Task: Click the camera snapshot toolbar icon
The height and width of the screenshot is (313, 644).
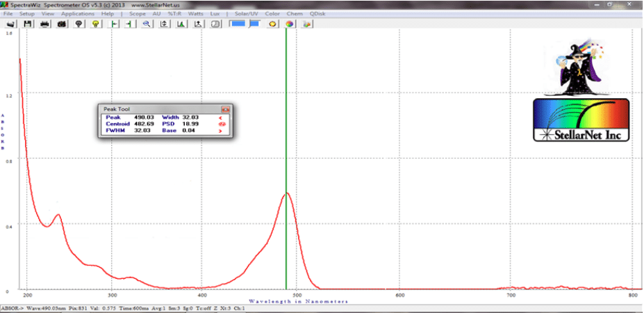Action: point(61,24)
